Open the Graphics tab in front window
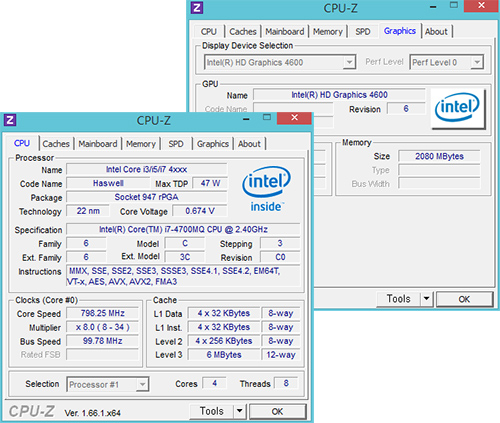This screenshot has width=500, height=423. (x=213, y=144)
